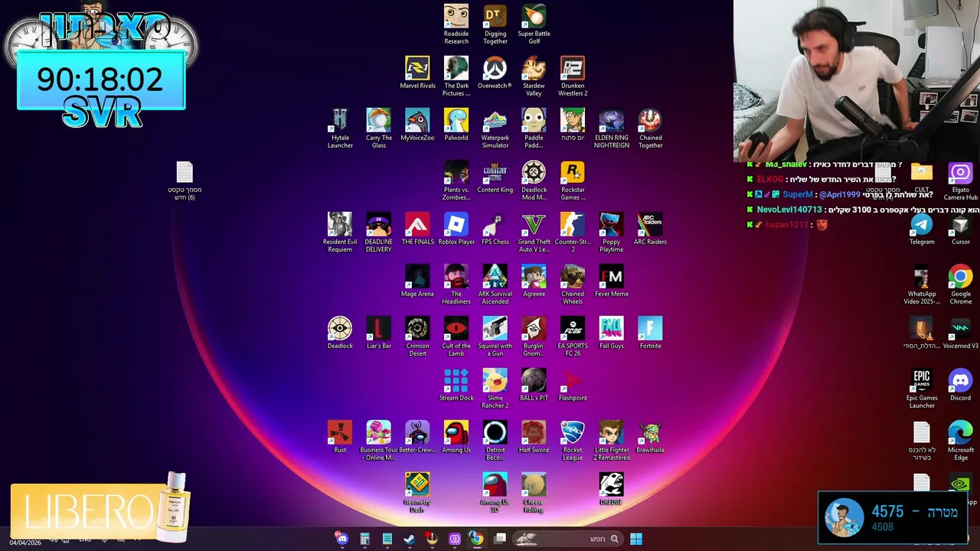This screenshot has height=551, width=980.
Task: Launch the Voicemod V3 icon
Action: (x=960, y=333)
